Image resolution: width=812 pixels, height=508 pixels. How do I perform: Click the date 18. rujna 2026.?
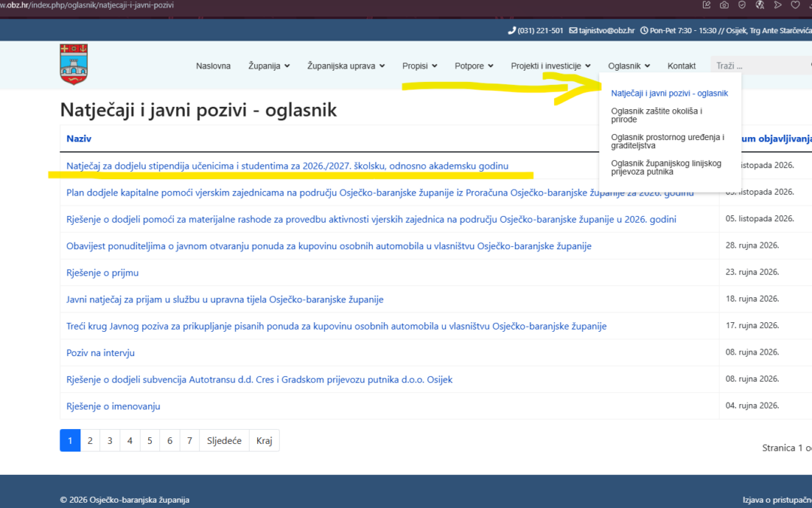point(752,299)
